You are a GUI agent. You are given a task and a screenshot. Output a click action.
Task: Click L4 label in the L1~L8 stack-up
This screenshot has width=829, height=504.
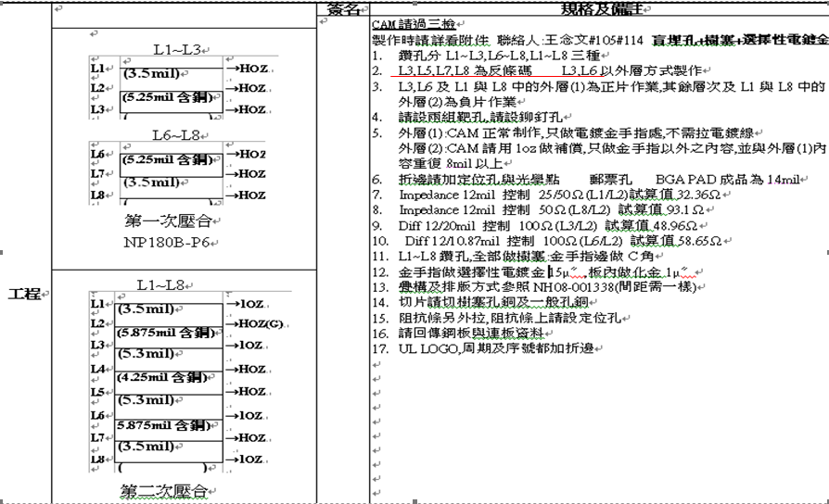click(97, 369)
